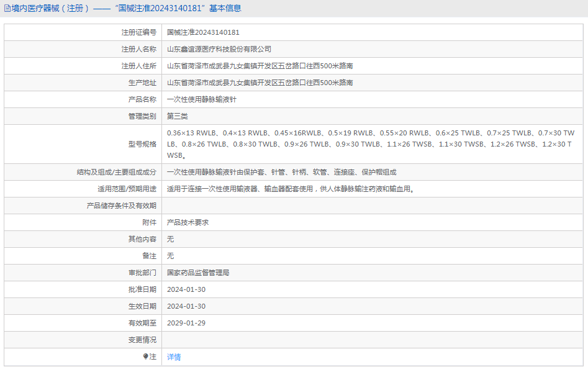Click the 注册证编号 row label
Screen dimensions: 588x372
tap(138, 33)
